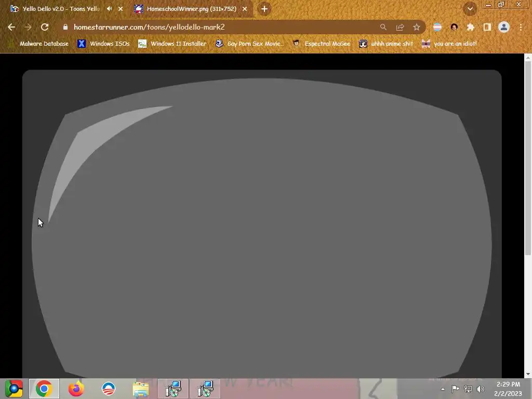
Task: Click the striped flag extension icon
Action: pos(437,27)
